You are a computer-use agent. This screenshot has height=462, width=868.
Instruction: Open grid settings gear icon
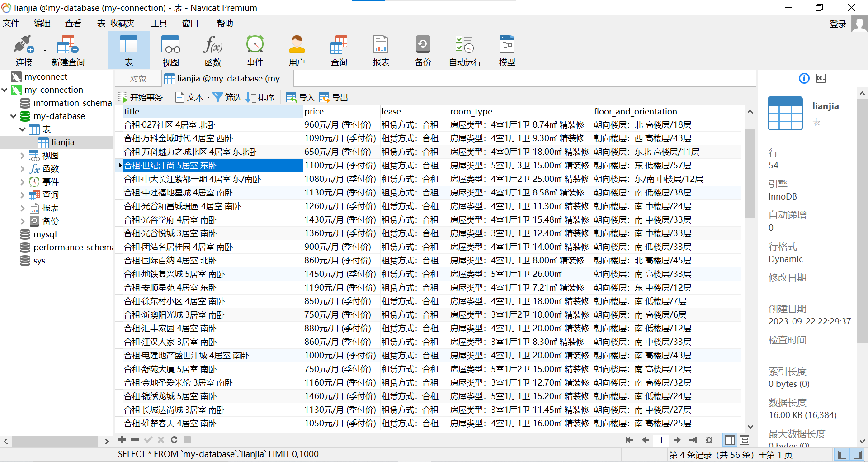tap(709, 440)
